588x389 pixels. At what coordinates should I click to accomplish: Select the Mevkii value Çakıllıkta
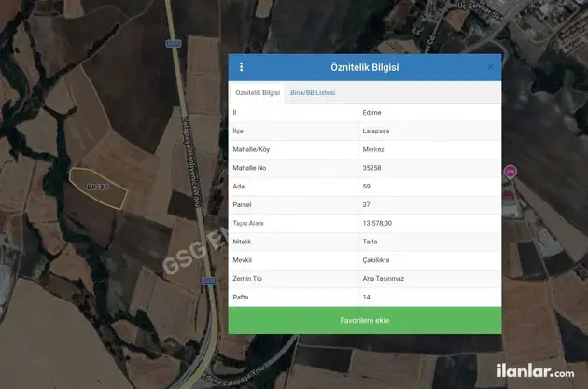[x=376, y=260]
